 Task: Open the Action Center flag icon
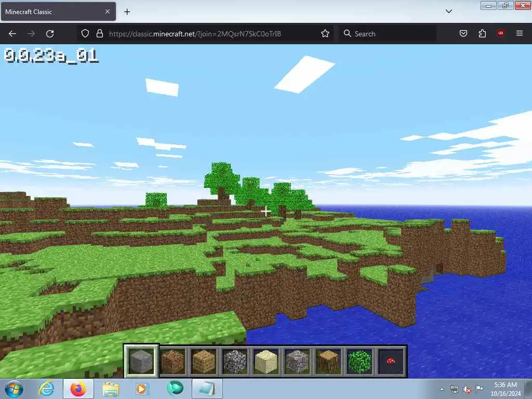point(479,389)
